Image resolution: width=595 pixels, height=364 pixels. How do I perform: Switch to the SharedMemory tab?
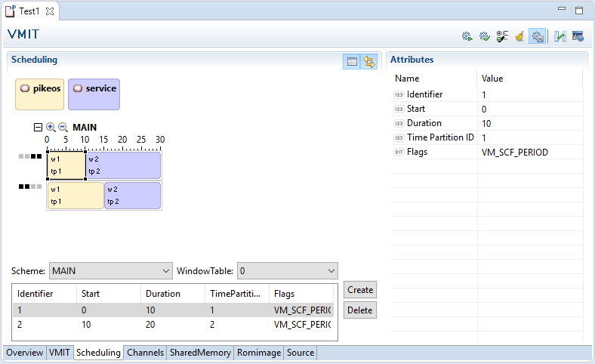click(200, 353)
